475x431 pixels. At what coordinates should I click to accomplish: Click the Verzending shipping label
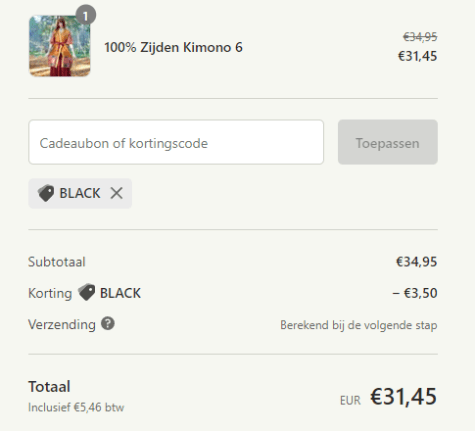(x=62, y=324)
